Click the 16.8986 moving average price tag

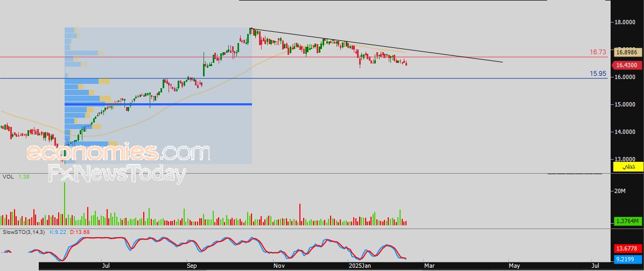[627, 52]
